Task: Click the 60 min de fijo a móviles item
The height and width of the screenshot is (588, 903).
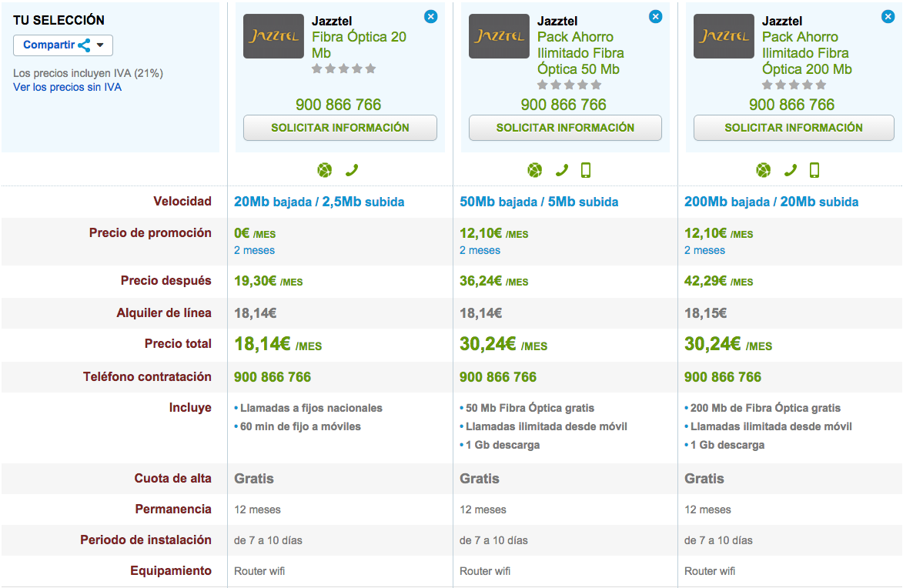Action: (301, 426)
